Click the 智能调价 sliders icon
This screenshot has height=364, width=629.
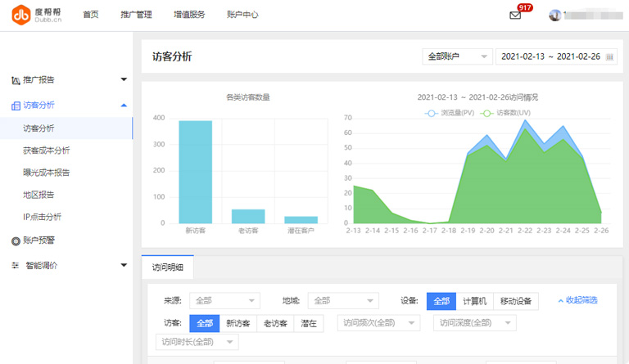pos(16,266)
